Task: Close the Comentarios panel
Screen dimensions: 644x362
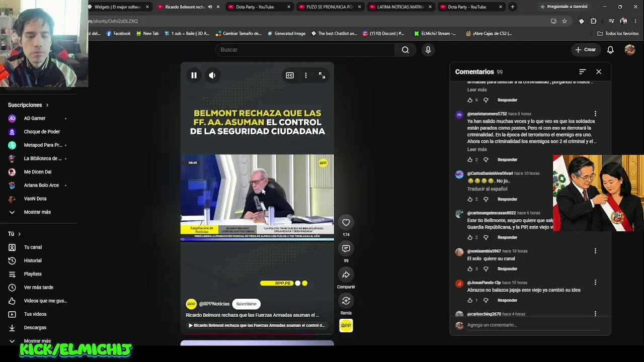Action: pos(599,72)
